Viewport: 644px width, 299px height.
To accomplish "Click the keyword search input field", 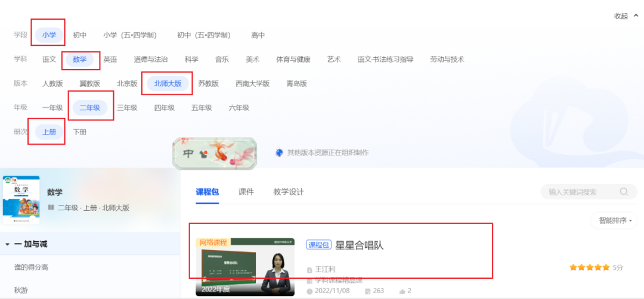I will click(578, 192).
